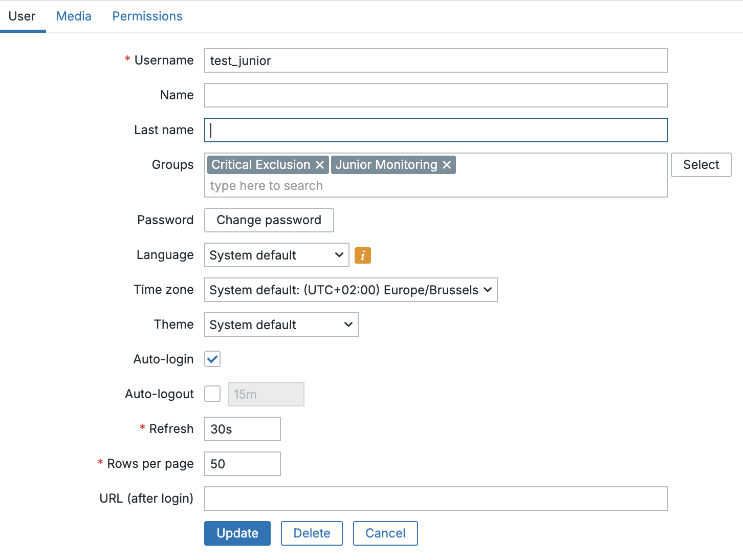Click the Change password button
Screen dimensions: 743x560
pyautogui.click(x=269, y=220)
